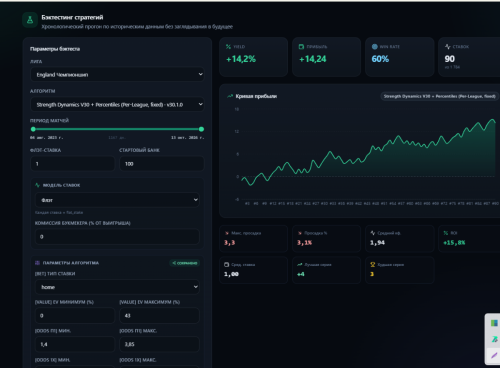This screenshot has width=500, height=368.
Task: Click the Флэт-ставка input field
Action: coord(73,164)
